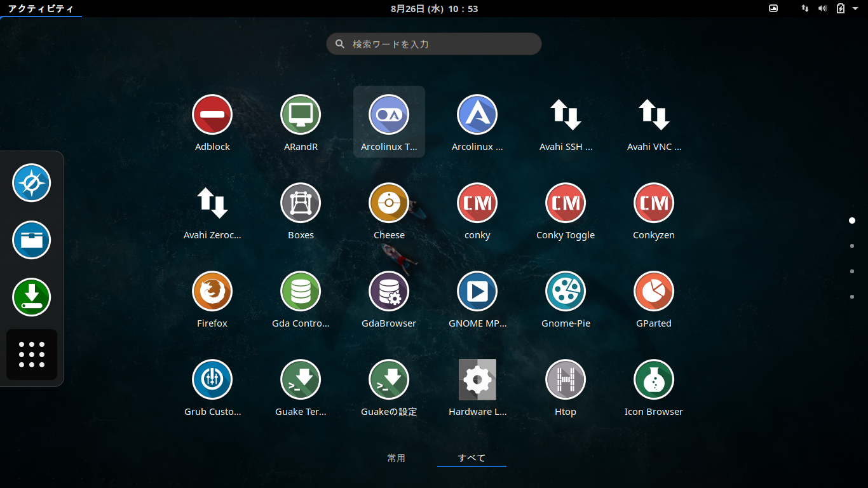The width and height of the screenshot is (868, 488).
Task: Switch to the 常用 (Frequent) tab
Action: [x=397, y=458]
